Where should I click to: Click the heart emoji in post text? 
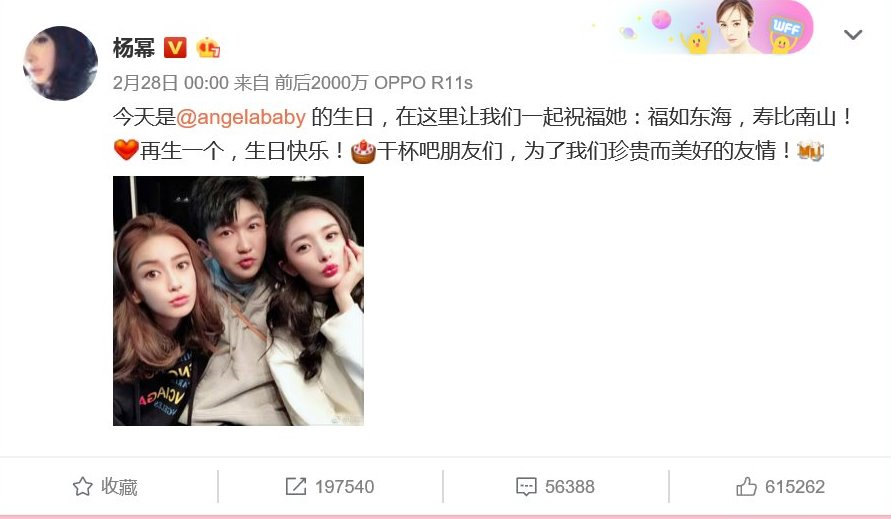[126, 150]
